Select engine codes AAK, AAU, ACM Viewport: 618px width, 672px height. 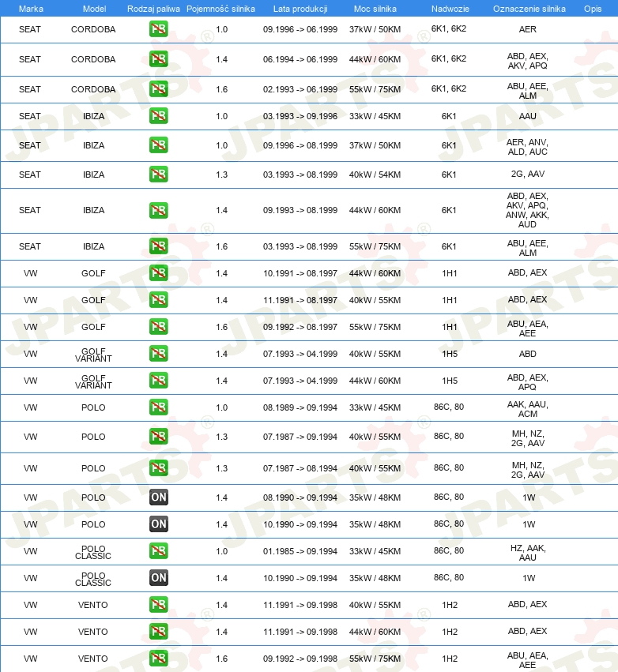point(527,409)
